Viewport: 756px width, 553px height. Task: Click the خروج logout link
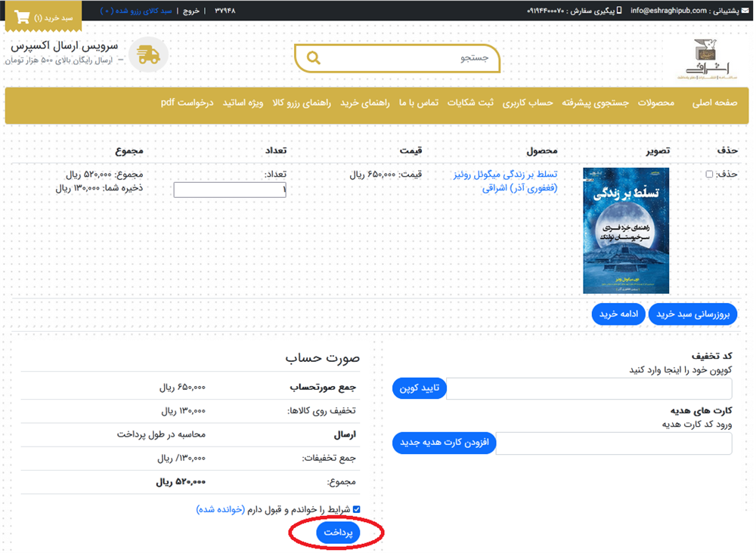point(191,11)
